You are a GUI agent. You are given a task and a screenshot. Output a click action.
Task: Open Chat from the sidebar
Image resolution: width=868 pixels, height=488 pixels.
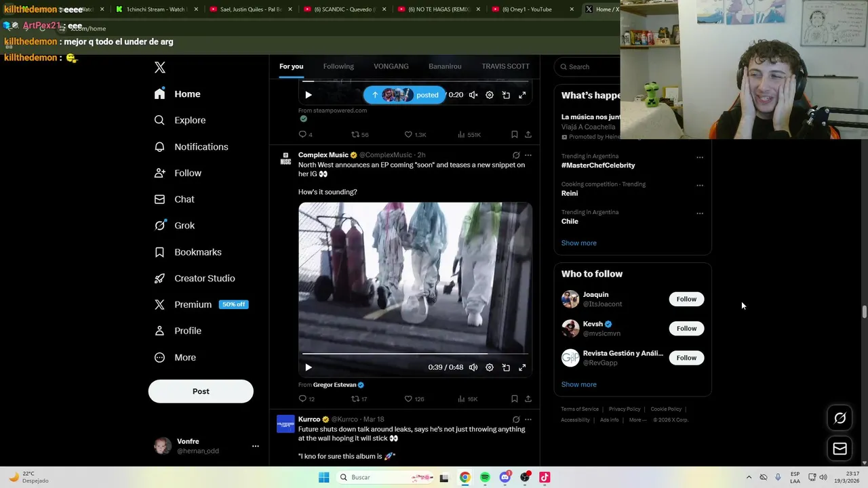pyautogui.click(x=175, y=199)
